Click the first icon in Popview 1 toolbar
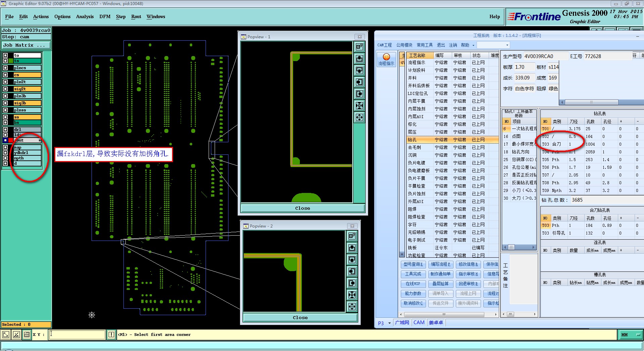 point(359,47)
